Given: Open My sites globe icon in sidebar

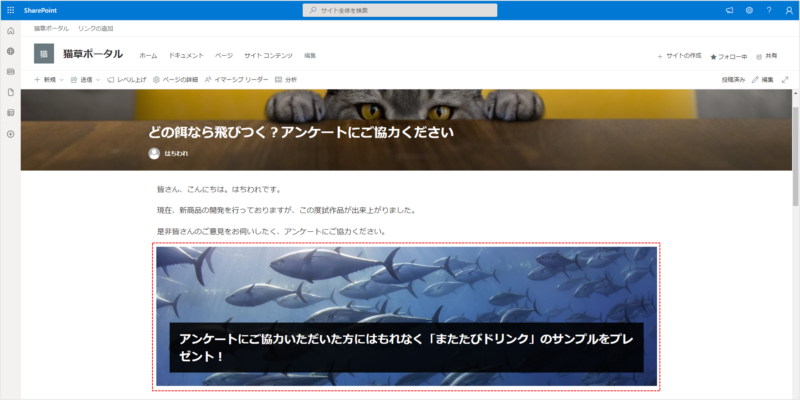Looking at the screenshot, I should [10, 51].
